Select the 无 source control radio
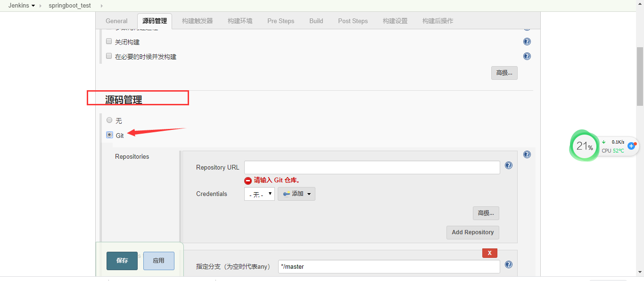This screenshot has width=644, height=281. 109,120
